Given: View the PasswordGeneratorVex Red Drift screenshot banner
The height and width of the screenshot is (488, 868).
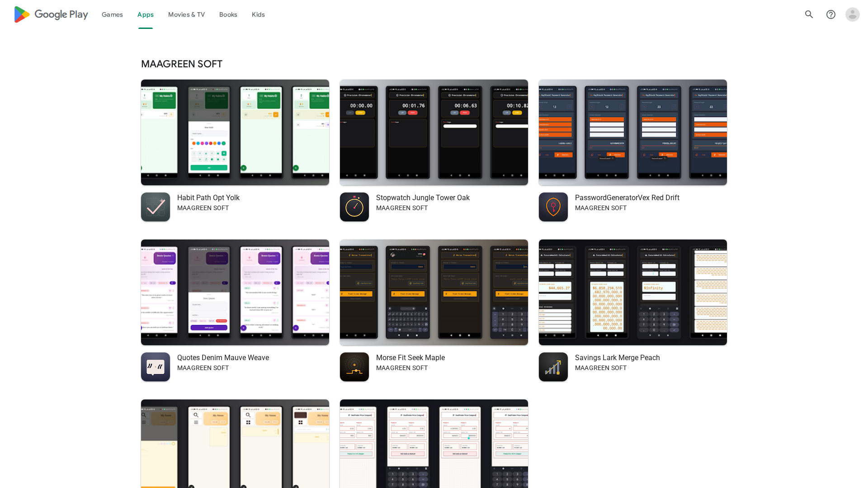Looking at the screenshot, I should 633,132.
